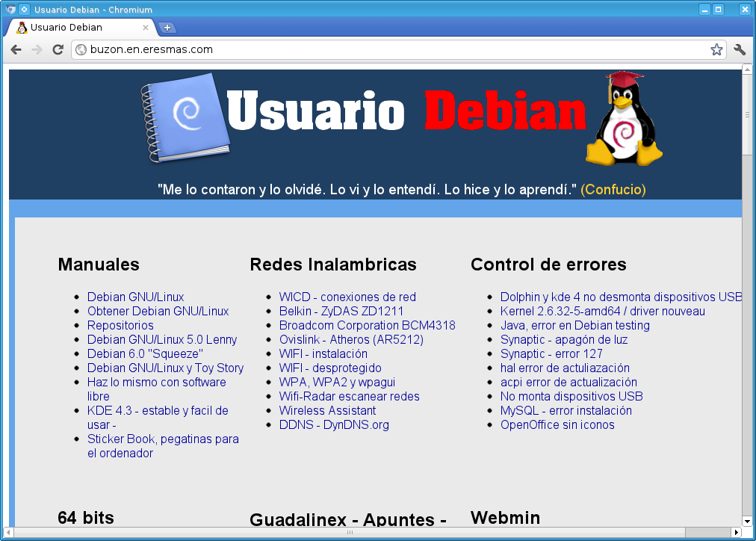Open WPA, WPA2 y wpagui link

338,383
